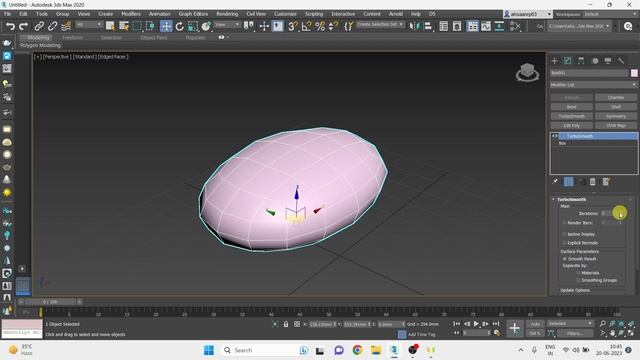The width and height of the screenshot is (640, 360).
Task: Open the Key Filters Selected dropdown
Action: [570, 324]
